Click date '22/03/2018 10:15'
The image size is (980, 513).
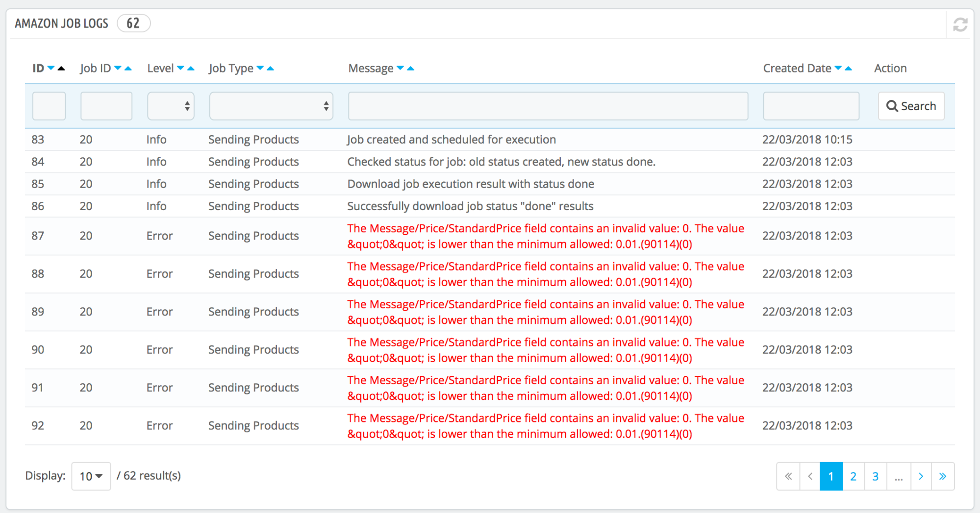pyautogui.click(x=807, y=140)
